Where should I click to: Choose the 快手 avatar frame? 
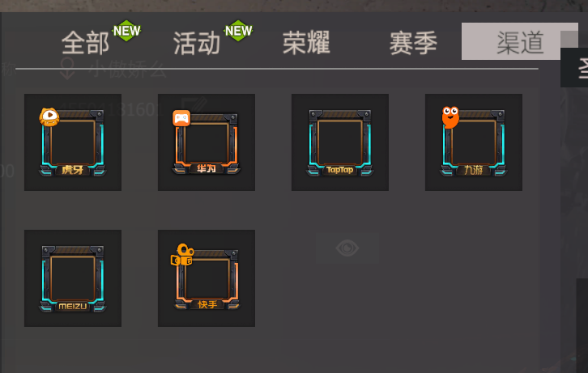207,278
